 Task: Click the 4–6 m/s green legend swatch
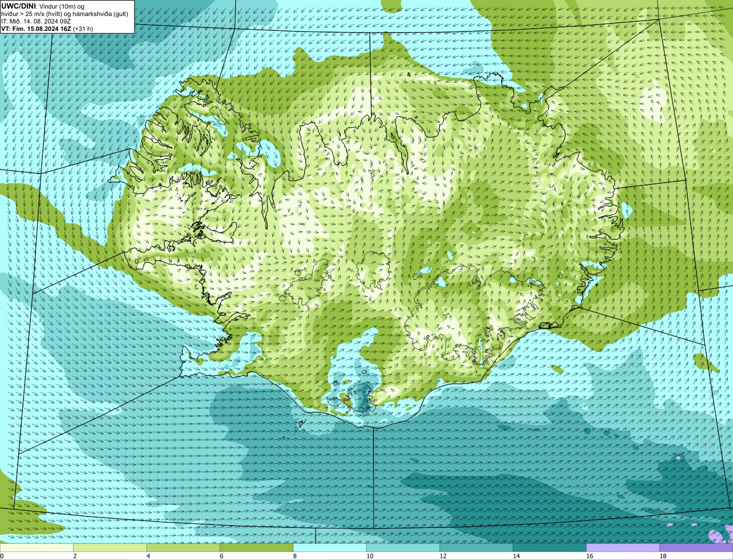pos(183,548)
